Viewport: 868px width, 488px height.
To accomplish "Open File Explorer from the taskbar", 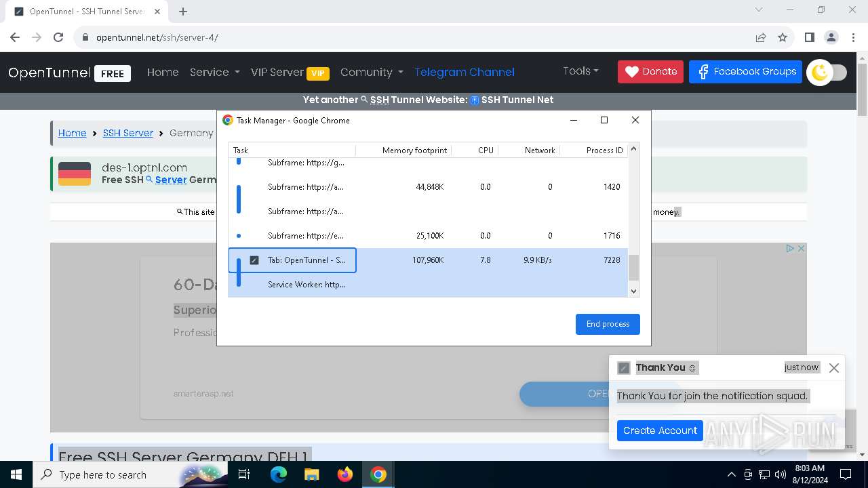I will point(312,474).
